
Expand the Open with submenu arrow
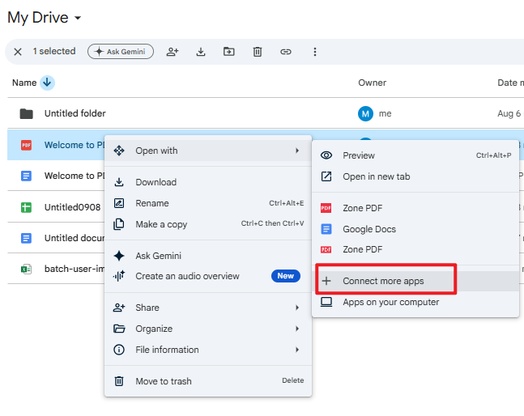coord(297,151)
